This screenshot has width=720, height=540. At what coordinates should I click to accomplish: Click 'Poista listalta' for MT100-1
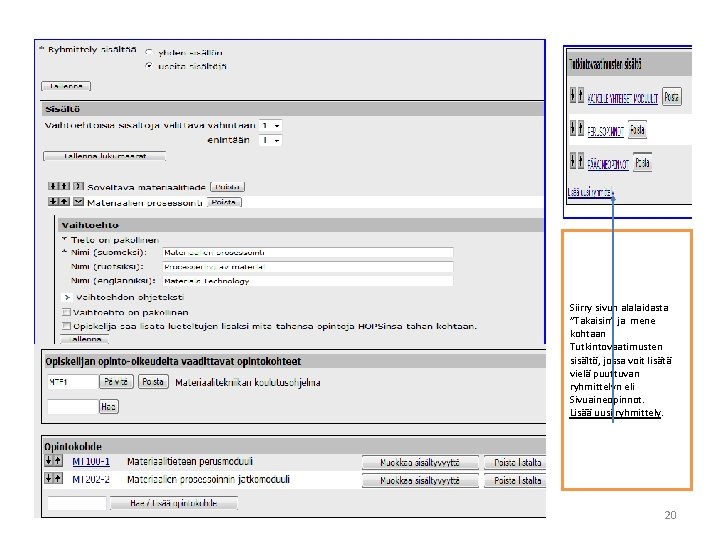517,462
